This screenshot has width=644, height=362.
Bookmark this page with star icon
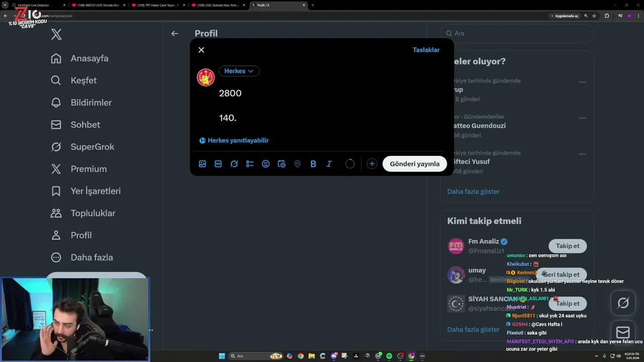pyautogui.click(x=594, y=16)
